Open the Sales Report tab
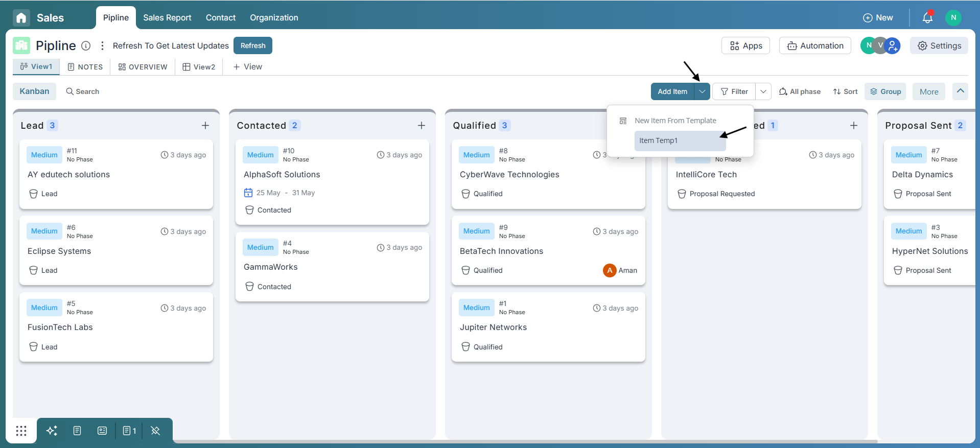The image size is (980, 448). [167, 17]
